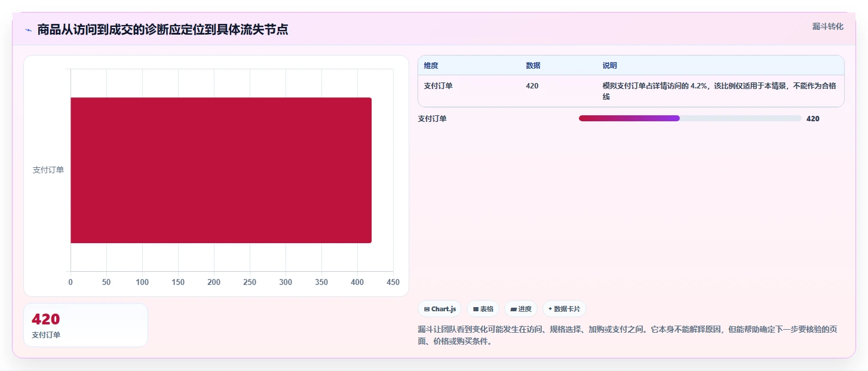This screenshot has height=371, width=868.
Task: Click the lightning icon beside the title
Action: (x=29, y=30)
